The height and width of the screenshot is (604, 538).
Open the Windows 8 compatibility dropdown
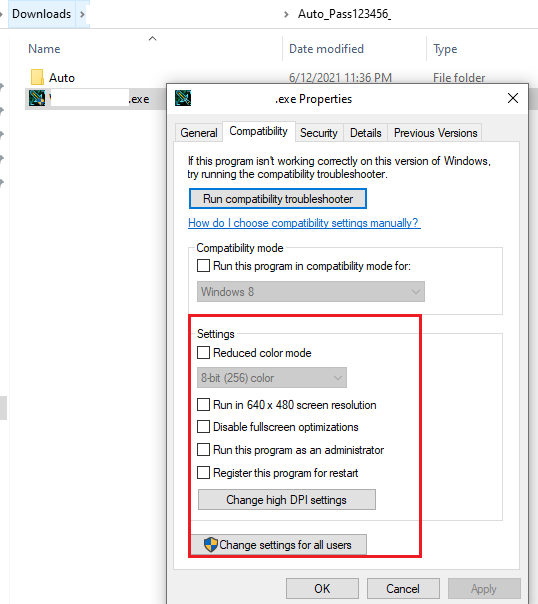coord(311,292)
